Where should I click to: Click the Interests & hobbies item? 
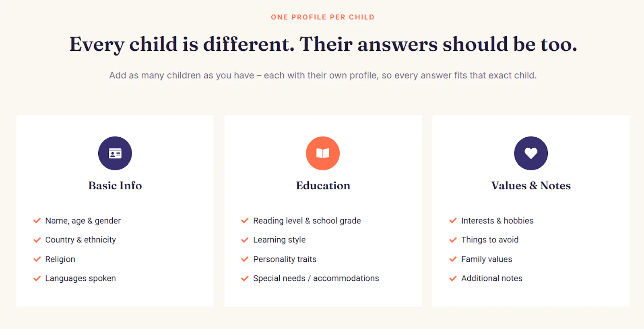pos(497,221)
